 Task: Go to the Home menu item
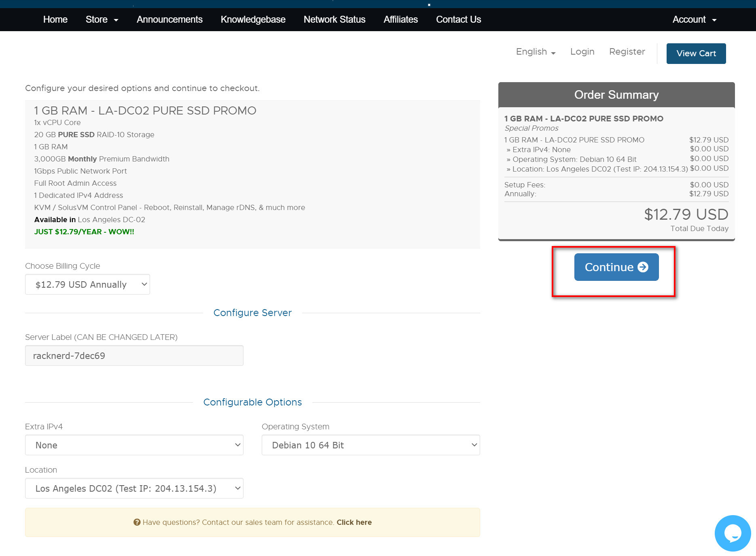pyautogui.click(x=55, y=19)
